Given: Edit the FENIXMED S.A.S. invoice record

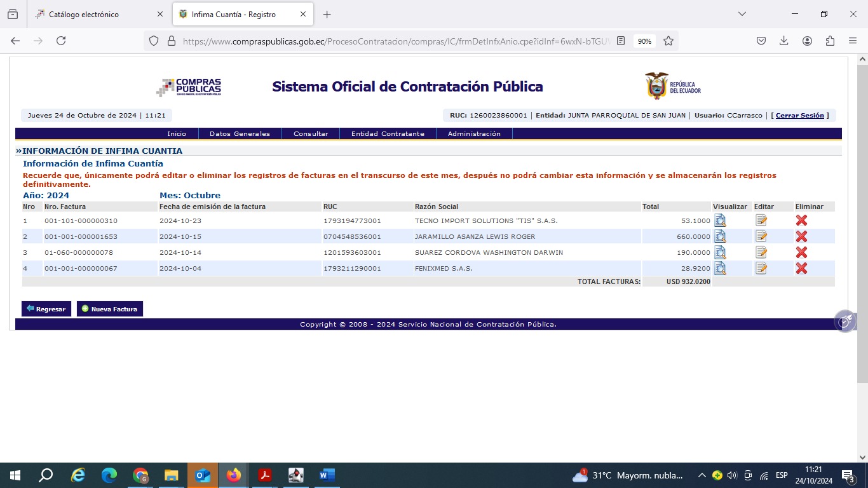Looking at the screenshot, I should click(761, 268).
